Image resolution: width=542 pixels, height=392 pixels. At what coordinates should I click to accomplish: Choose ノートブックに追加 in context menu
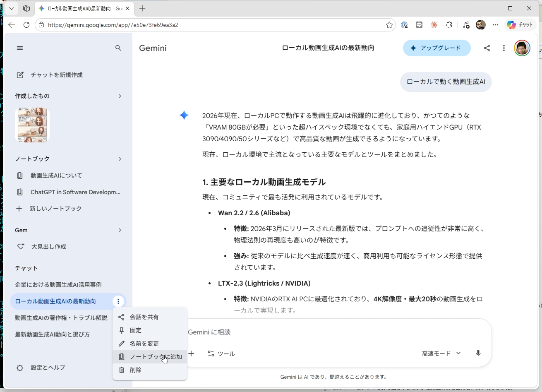click(x=150, y=357)
